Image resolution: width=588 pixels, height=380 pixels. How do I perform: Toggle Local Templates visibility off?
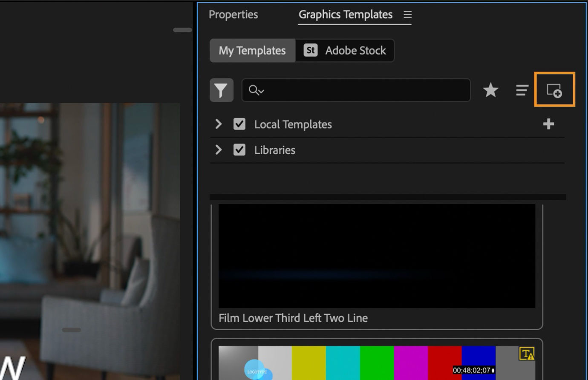tap(239, 124)
